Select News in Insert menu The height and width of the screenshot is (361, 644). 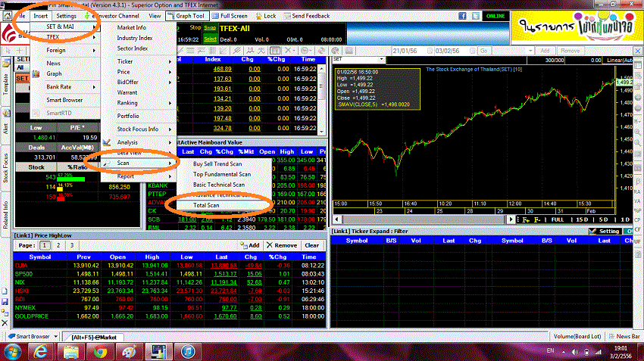click(x=65, y=63)
